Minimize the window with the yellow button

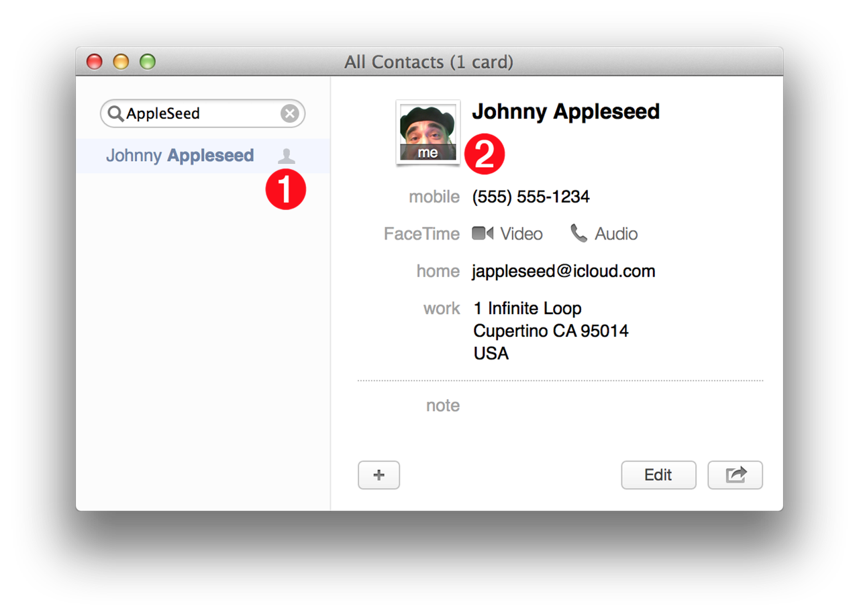click(121, 62)
